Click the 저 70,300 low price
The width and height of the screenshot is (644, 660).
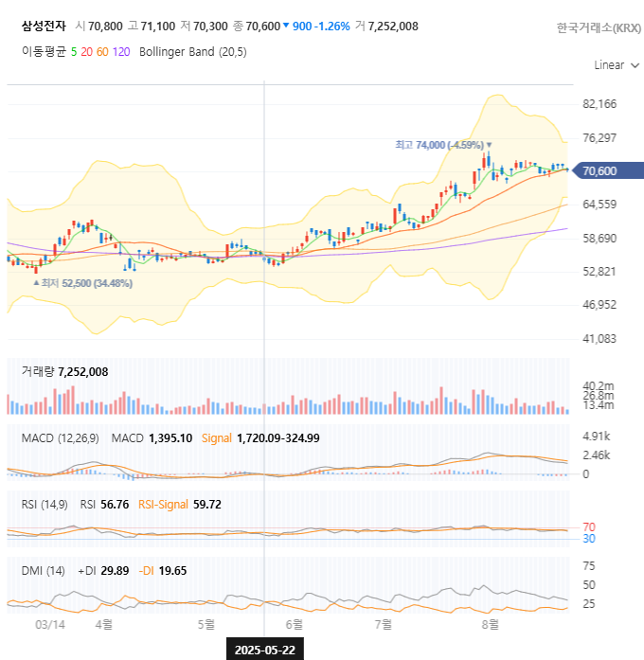[205, 27]
